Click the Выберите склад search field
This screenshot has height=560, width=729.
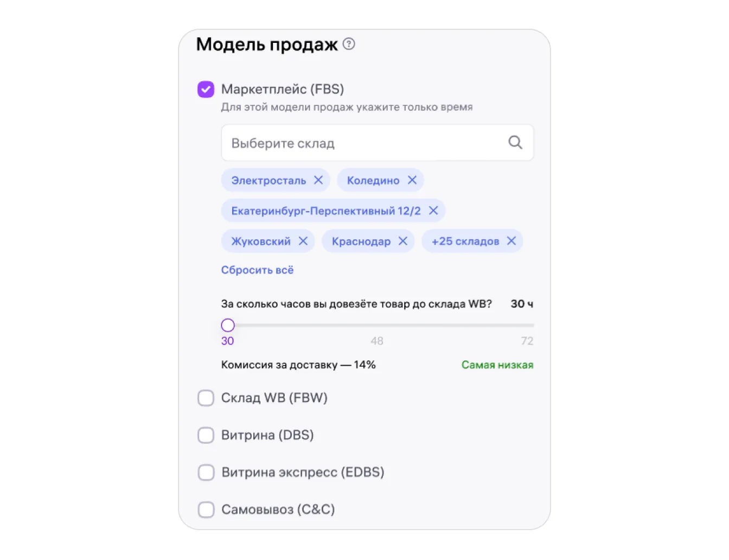(x=363, y=143)
